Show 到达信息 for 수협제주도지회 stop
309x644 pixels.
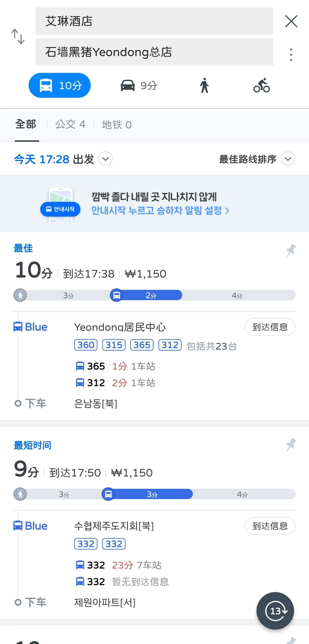click(x=270, y=526)
